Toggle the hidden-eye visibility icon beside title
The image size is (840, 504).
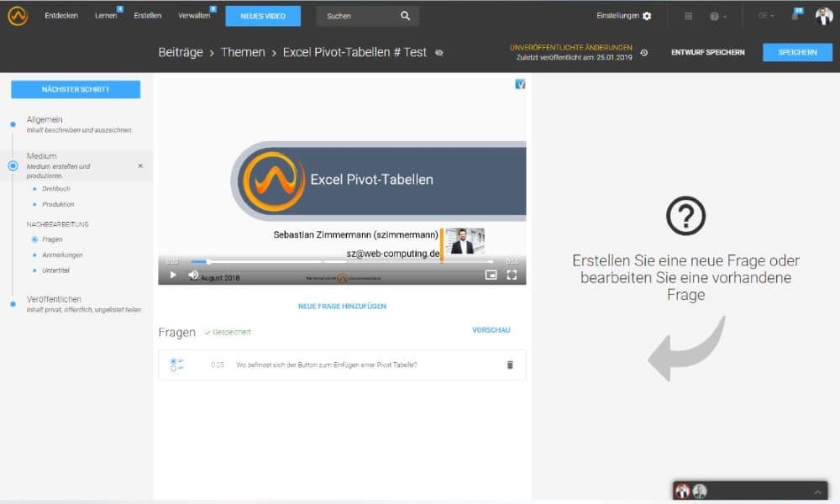(x=439, y=52)
